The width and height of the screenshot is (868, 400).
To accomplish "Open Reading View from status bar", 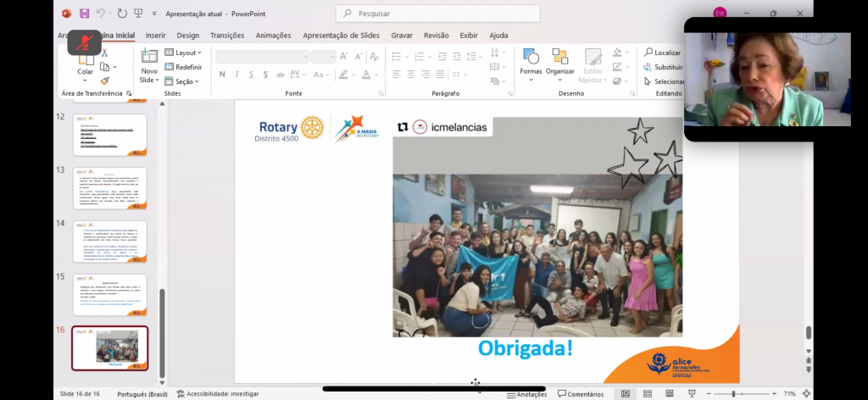I will pyautogui.click(x=670, y=394).
